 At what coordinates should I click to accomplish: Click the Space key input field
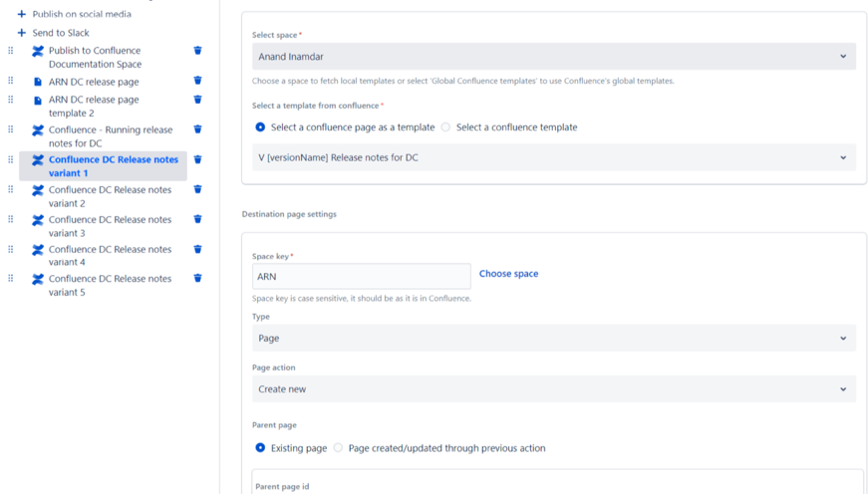click(361, 276)
